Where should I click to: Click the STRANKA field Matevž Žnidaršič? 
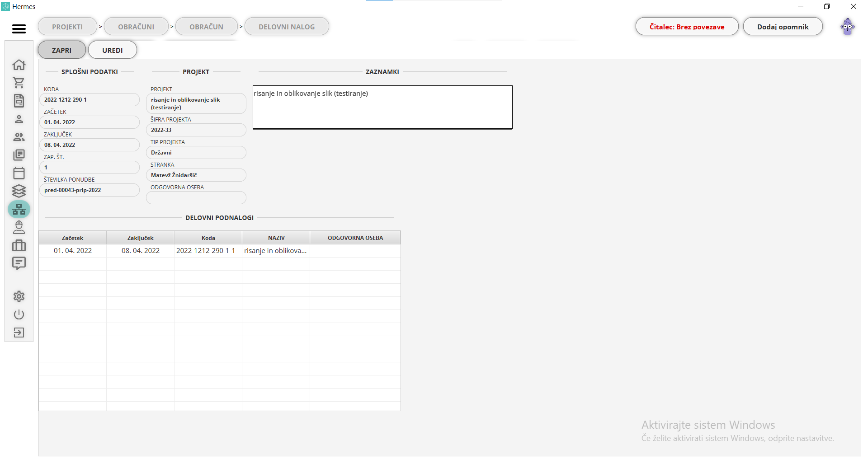(196, 175)
